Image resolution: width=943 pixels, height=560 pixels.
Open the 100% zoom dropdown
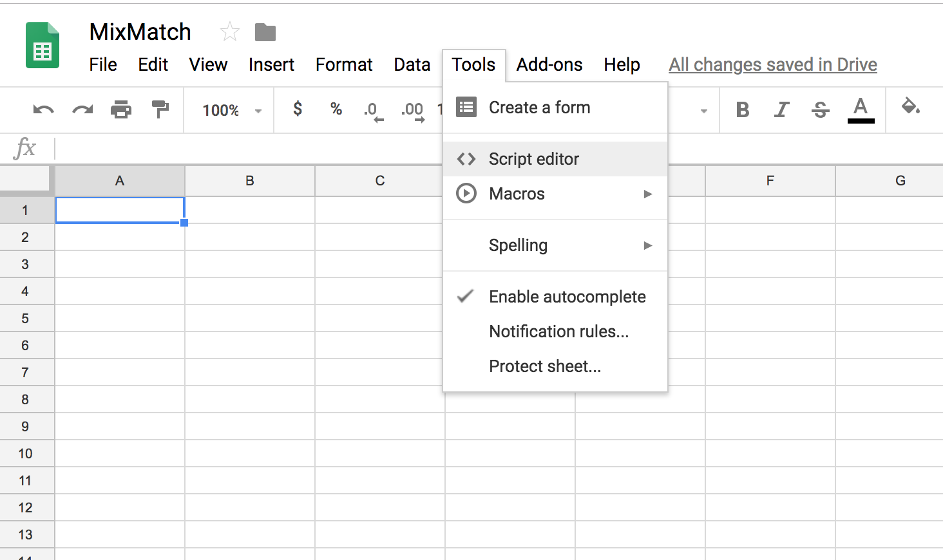231,111
